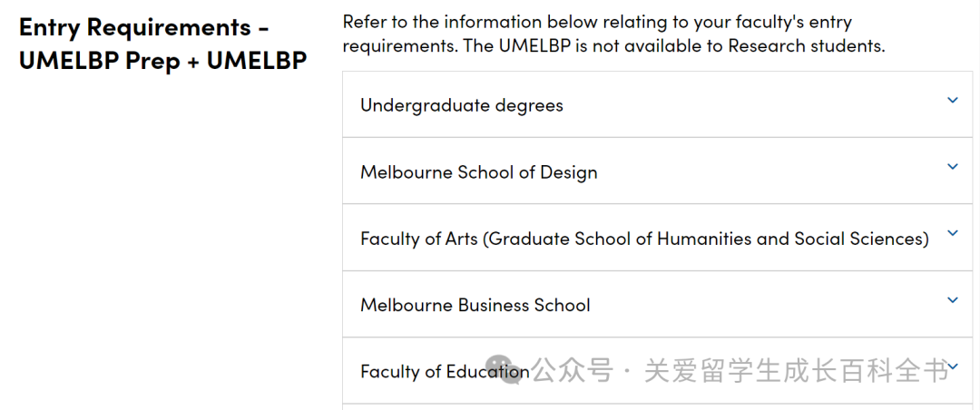The image size is (980, 410).
Task: Click the Melbourne Business School chevron icon
Action: [x=953, y=300]
